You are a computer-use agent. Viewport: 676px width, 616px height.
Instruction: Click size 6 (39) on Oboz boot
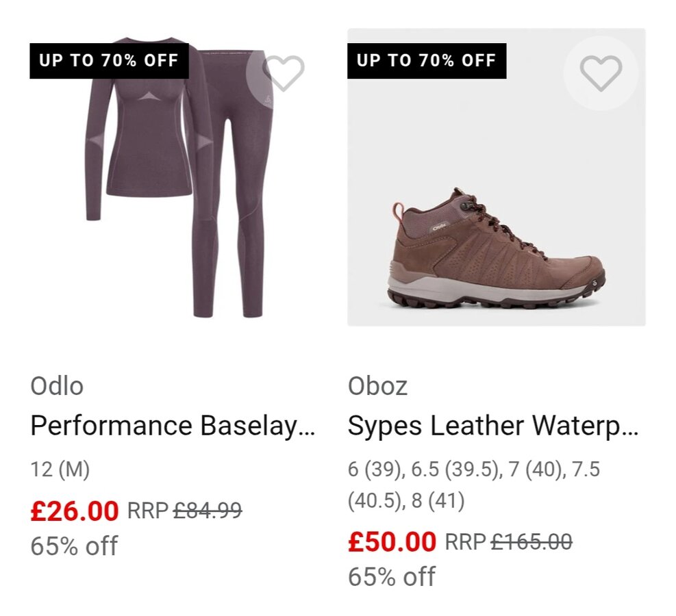tap(375, 470)
